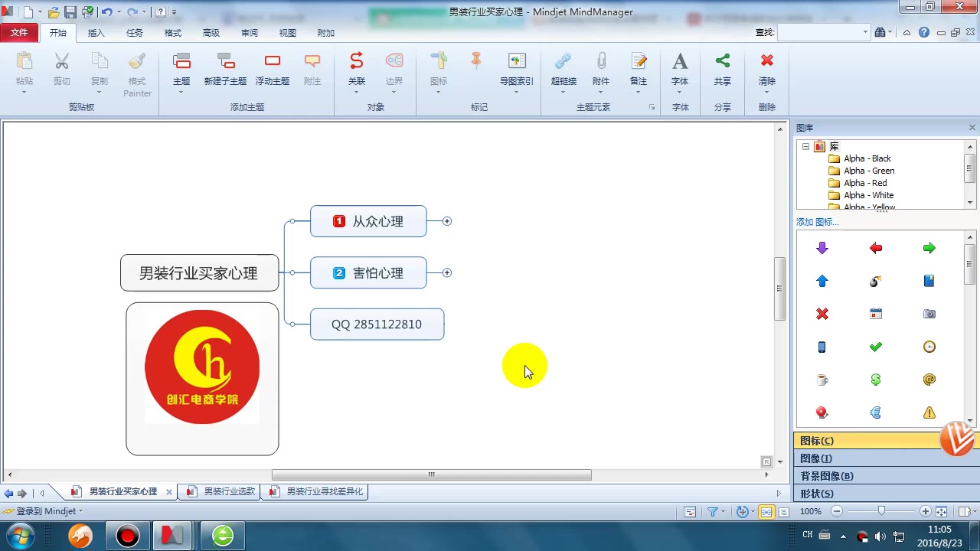Image resolution: width=980 pixels, height=551 pixels.
Task: Open the filter dropdown in status bar
Action: [724, 512]
